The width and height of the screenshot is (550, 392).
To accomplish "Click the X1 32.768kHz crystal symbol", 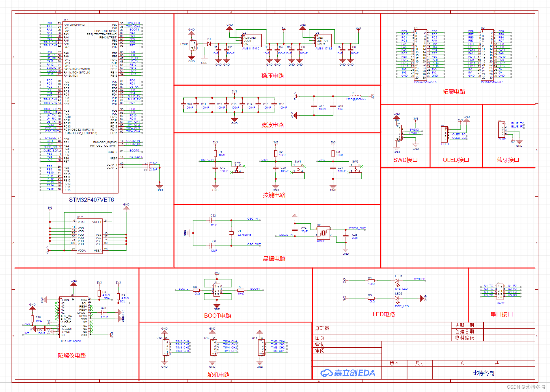I will point(231,233).
